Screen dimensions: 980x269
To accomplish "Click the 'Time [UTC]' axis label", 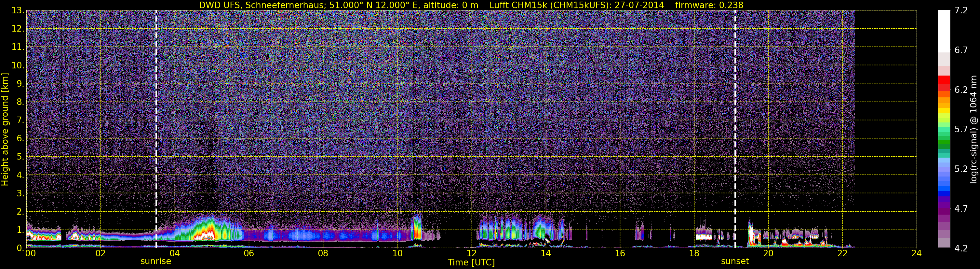I will tap(471, 262).
